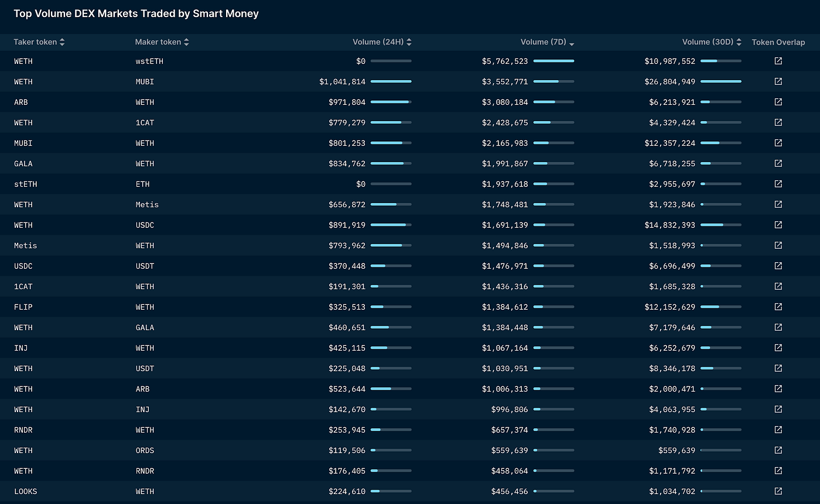Click the $12,152,629 30D volume value
This screenshot has width=820, height=504.
coord(670,307)
